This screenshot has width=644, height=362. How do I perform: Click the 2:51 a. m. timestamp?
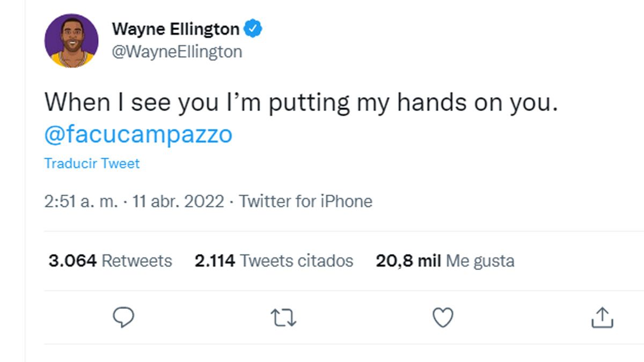pyautogui.click(x=80, y=202)
